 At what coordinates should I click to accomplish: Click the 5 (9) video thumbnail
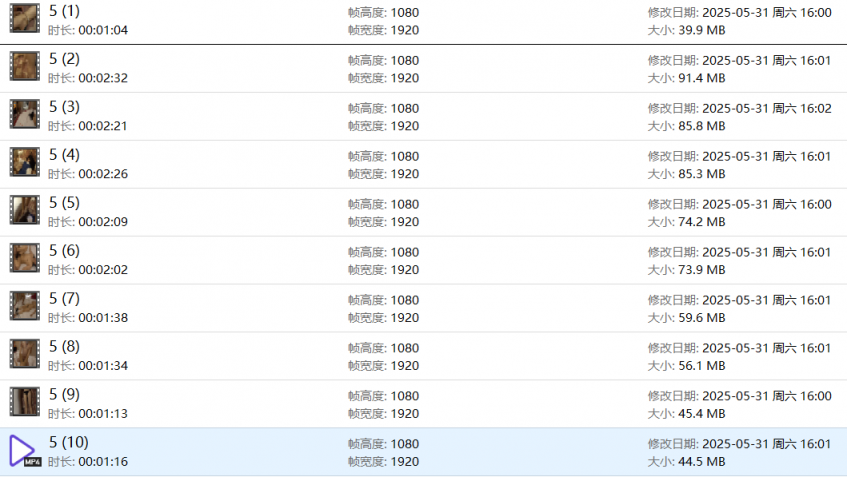[25, 402]
